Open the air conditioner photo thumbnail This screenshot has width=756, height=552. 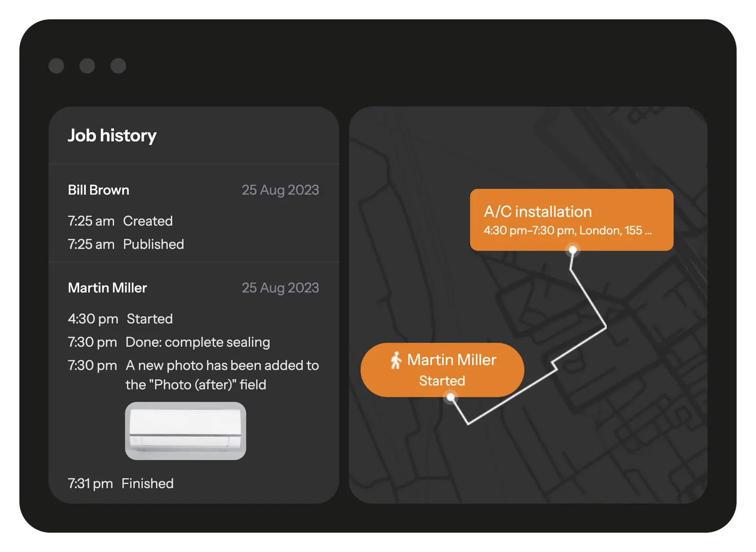[x=185, y=431]
